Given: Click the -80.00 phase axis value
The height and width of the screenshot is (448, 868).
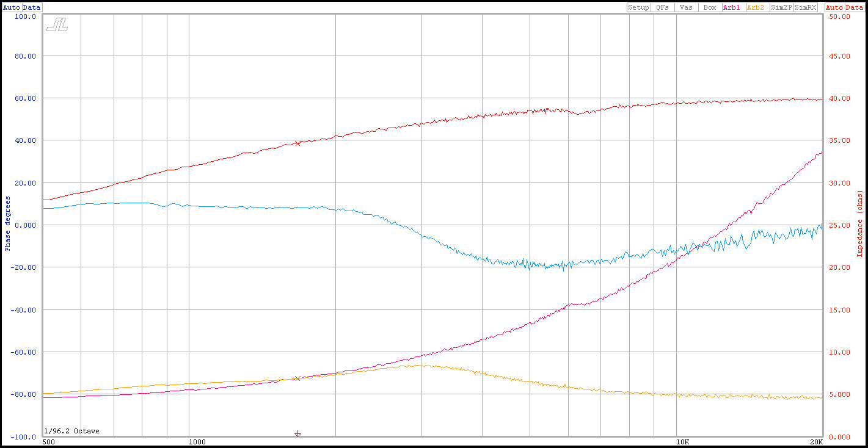Looking at the screenshot, I should (24, 394).
